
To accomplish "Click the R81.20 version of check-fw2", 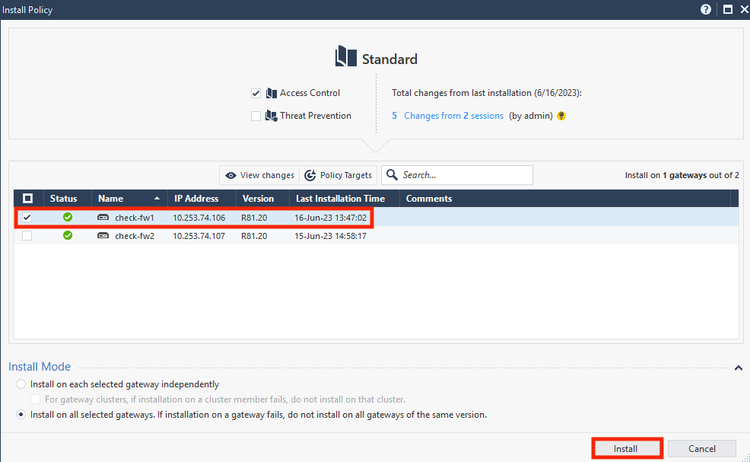I will (x=254, y=236).
